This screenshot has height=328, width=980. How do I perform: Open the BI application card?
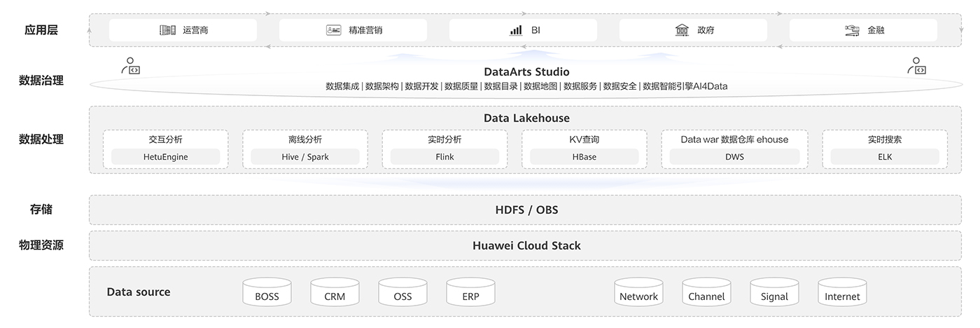coord(523,30)
